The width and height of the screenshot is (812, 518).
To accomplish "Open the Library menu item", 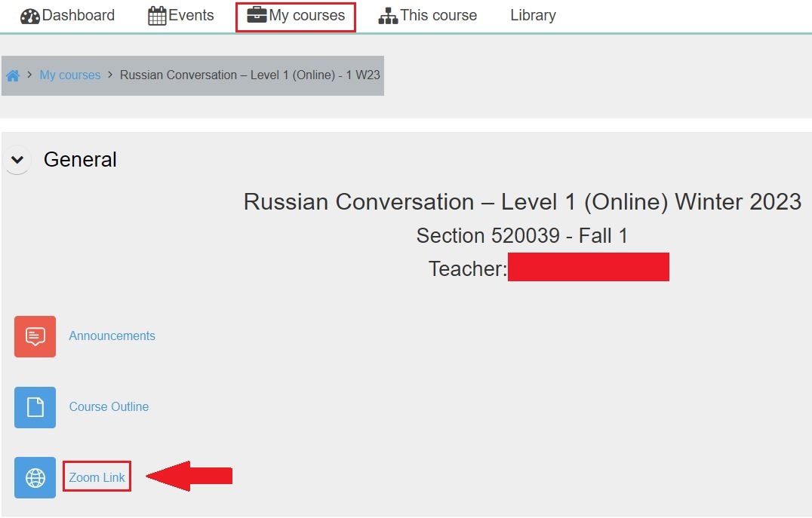I will (533, 14).
